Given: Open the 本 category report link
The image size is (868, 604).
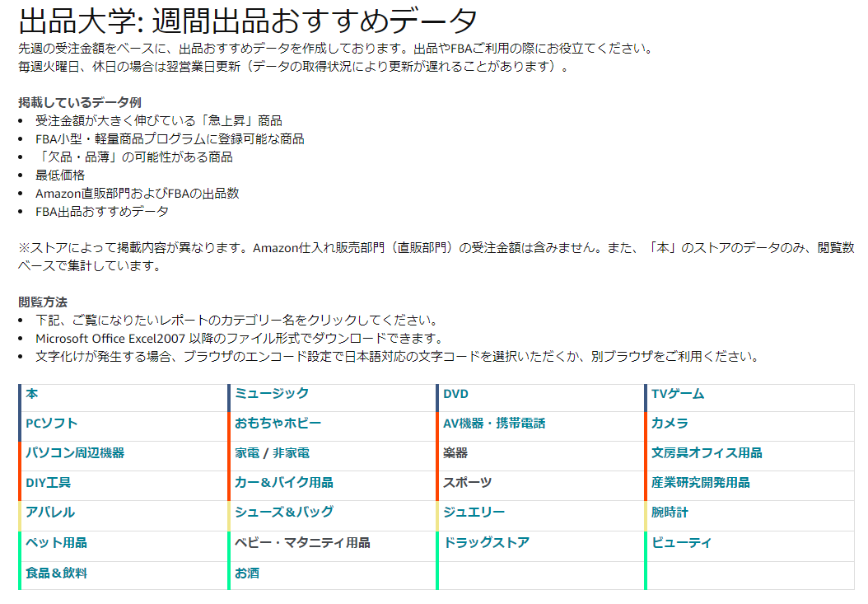Looking at the screenshot, I should point(31,394).
